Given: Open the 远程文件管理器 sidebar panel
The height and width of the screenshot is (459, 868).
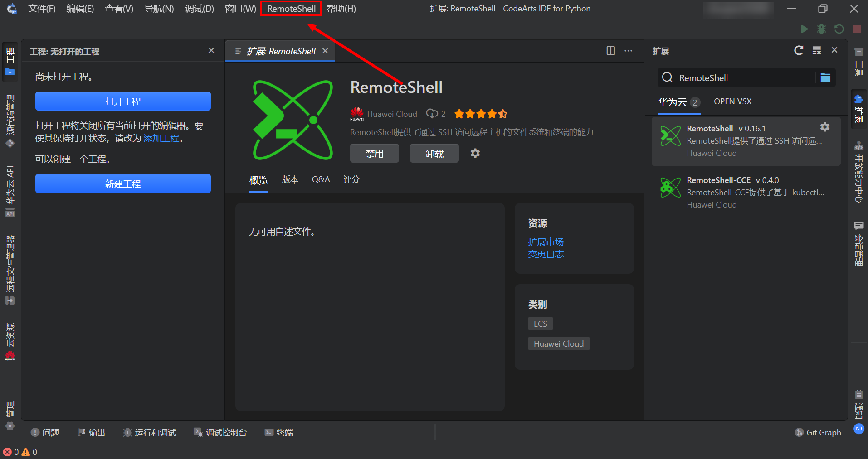Looking at the screenshot, I should pos(10,270).
